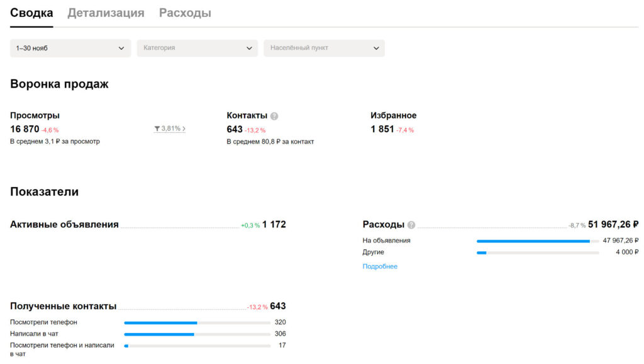The width and height of the screenshot is (644, 364).
Task: Click the help icon next to Контакты
Action: (x=274, y=117)
